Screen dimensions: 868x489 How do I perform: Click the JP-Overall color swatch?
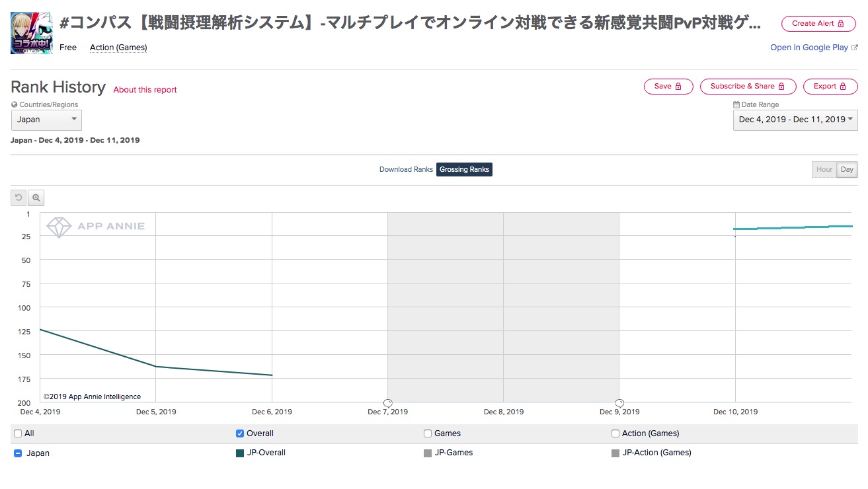coord(240,453)
